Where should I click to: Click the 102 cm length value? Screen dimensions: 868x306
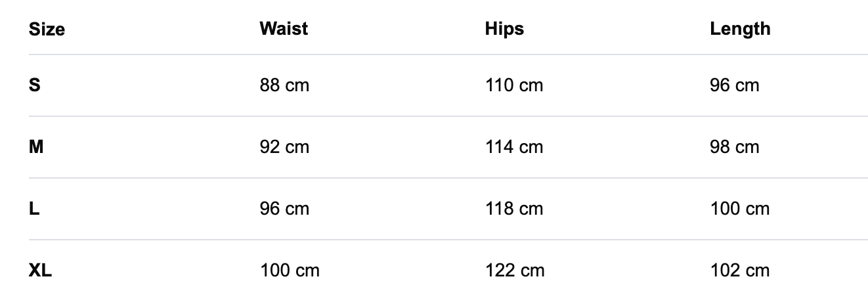(x=740, y=271)
